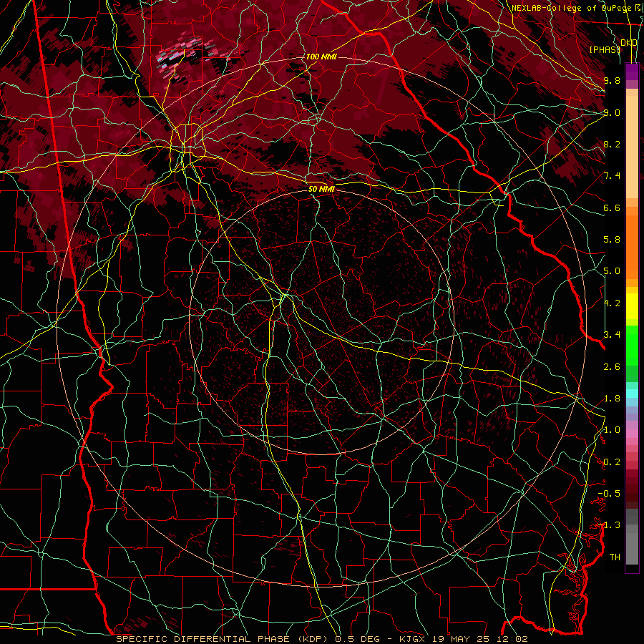
Task: Click the 6.6 legend value
Action: click(612, 208)
